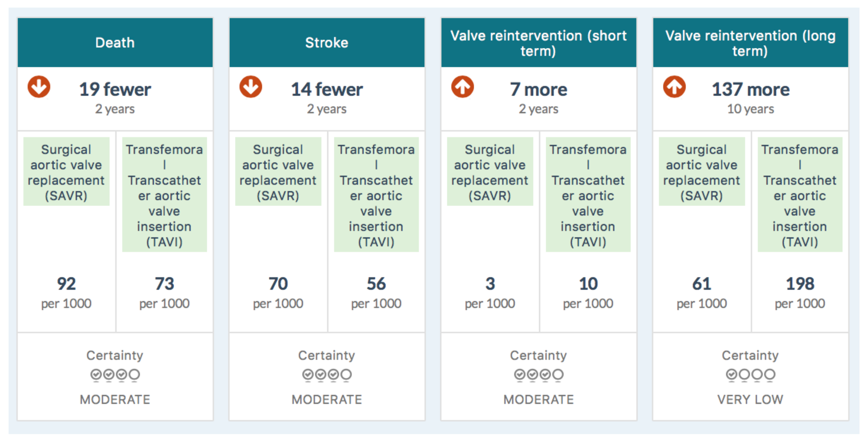Open Valve reintervention (long term) header
The width and height of the screenshot is (868, 442).
point(750,43)
